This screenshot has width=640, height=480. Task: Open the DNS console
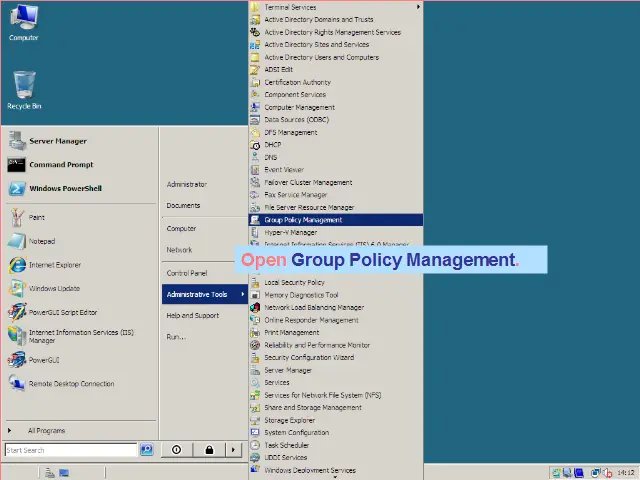tap(336, 157)
